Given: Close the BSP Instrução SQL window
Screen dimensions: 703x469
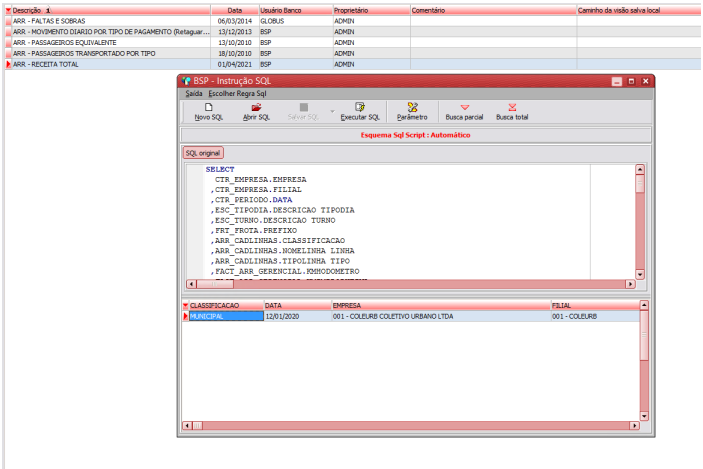Looking at the screenshot, I should pos(646,81).
